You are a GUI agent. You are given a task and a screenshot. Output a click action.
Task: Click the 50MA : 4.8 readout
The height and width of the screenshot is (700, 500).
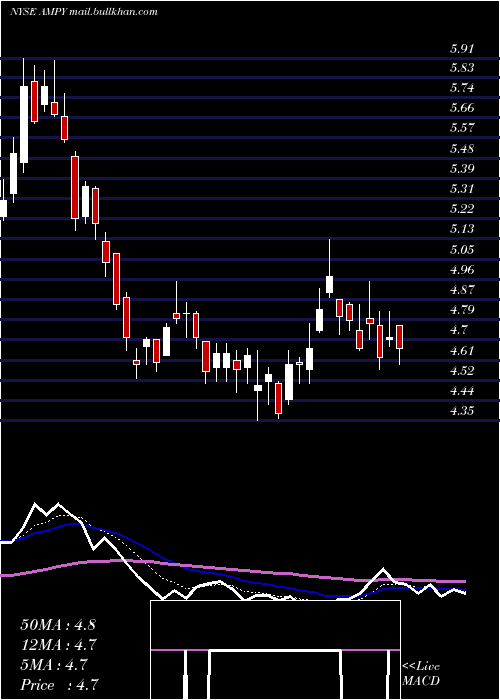(x=58, y=625)
